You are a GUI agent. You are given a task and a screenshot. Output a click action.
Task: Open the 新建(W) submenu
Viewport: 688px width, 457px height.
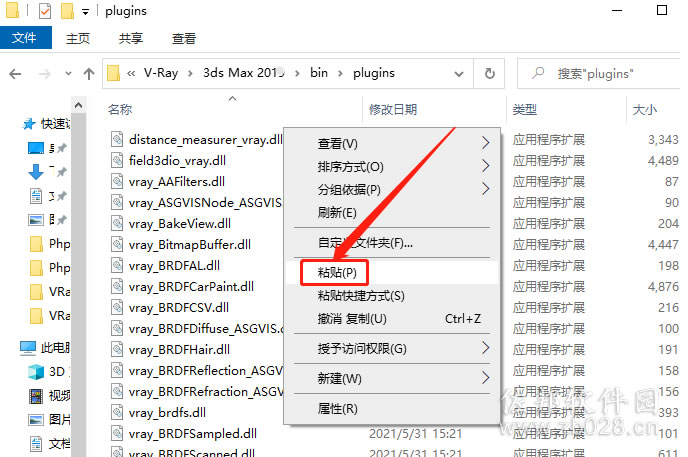click(x=392, y=378)
